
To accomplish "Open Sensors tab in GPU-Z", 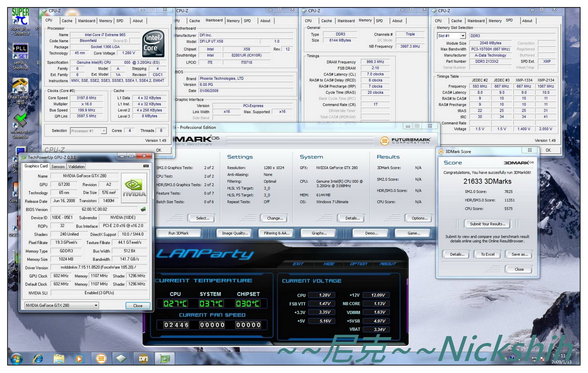I will point(58,167).
